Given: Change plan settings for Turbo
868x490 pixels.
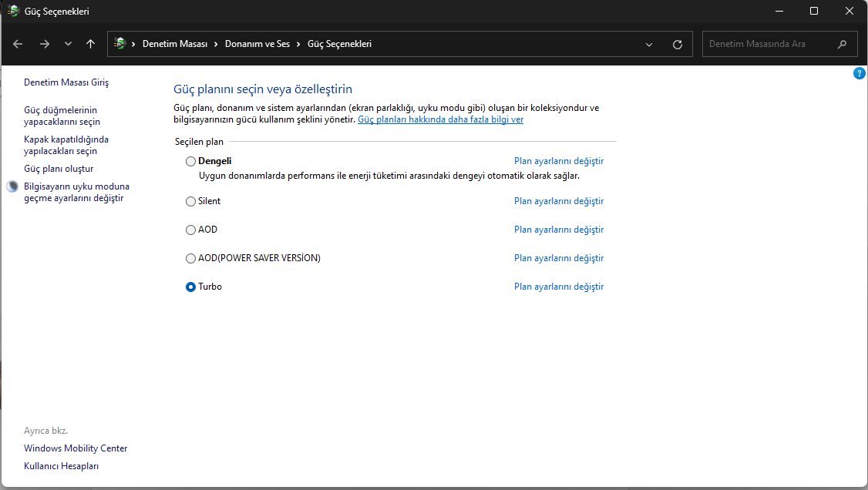Looking at the screenshot, I should tap(558, 287).
